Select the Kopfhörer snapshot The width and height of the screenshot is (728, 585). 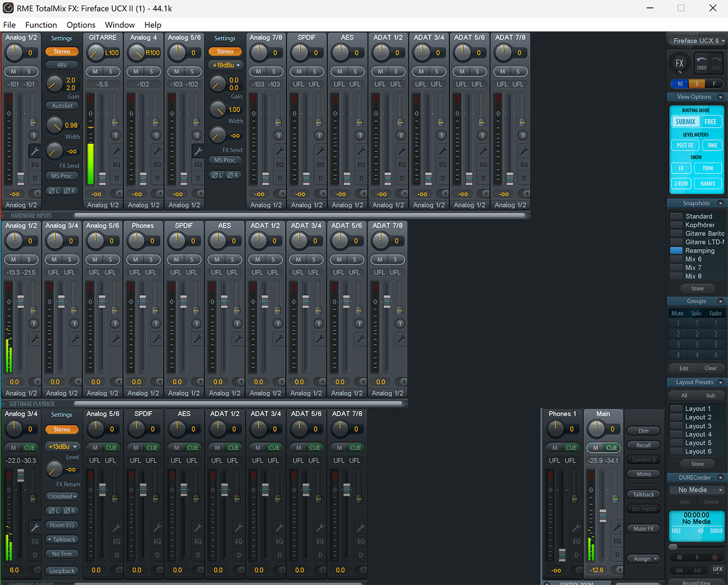(x=697, y=225)
